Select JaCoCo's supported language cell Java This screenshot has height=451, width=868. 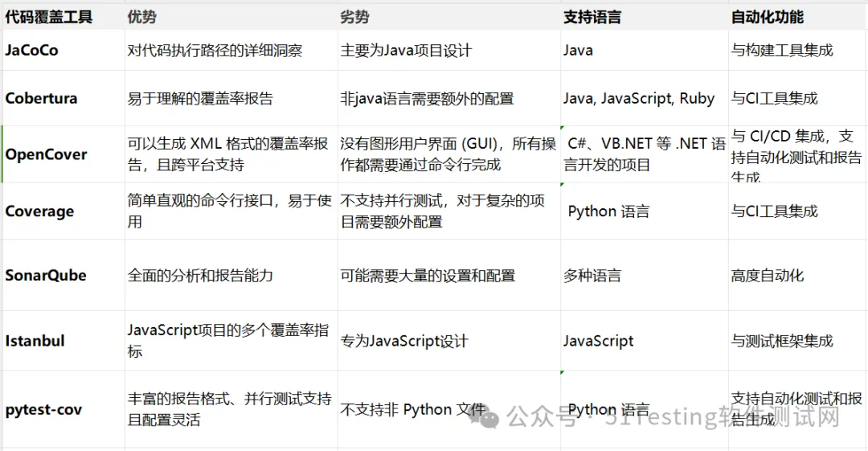point(645,50)
